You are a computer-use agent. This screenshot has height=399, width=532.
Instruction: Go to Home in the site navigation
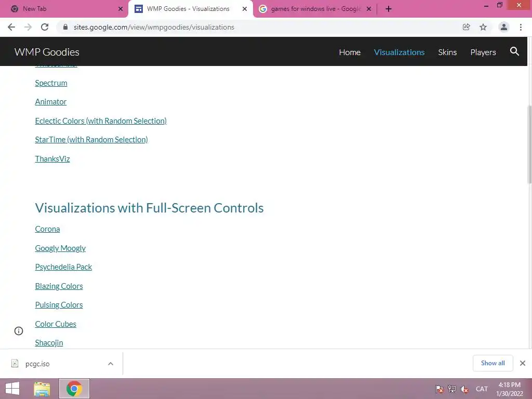point(350,52)
